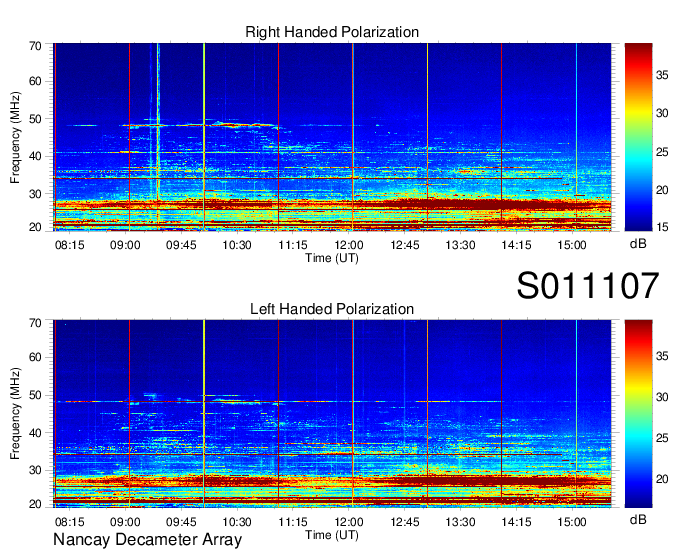Click the 09:00 tick label on bottom plot
The image size is (680, 552).
click(125, 522)
